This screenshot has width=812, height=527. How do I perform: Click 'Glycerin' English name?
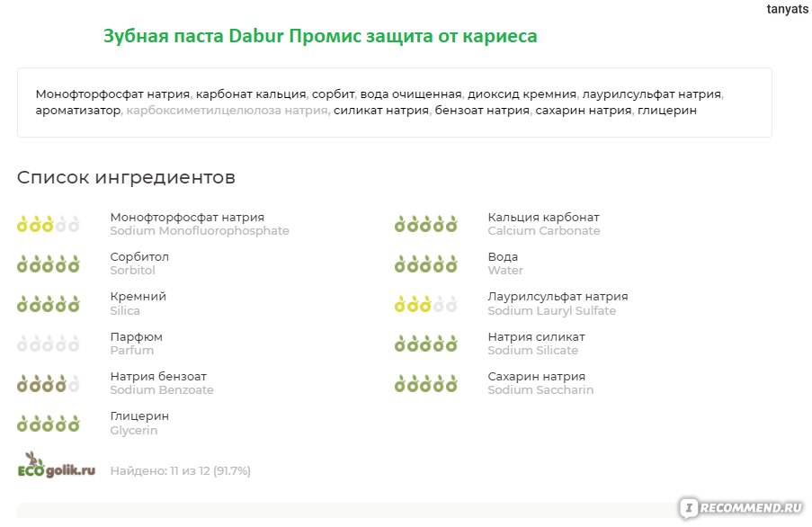(134, 430)
